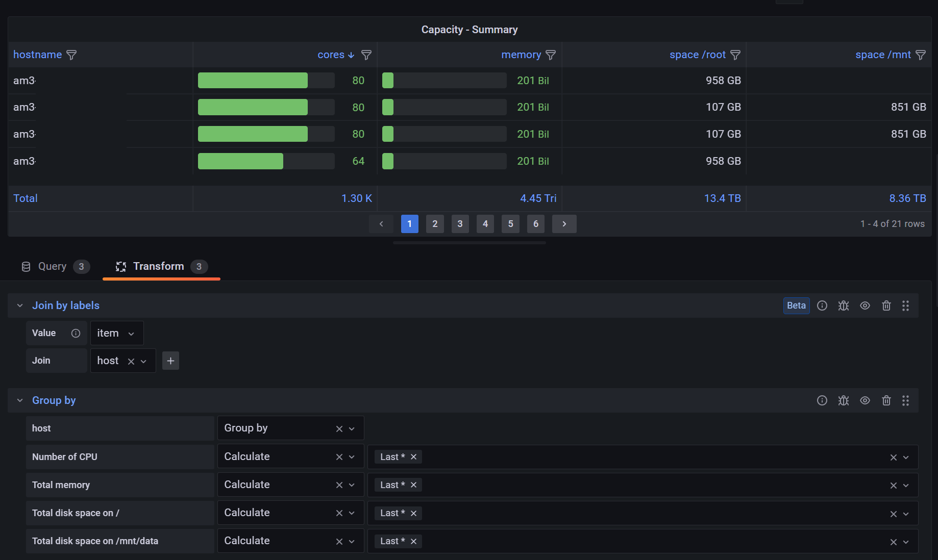Hide the Group by transformation
Screen dimensions: 938x560
point(865,400)
